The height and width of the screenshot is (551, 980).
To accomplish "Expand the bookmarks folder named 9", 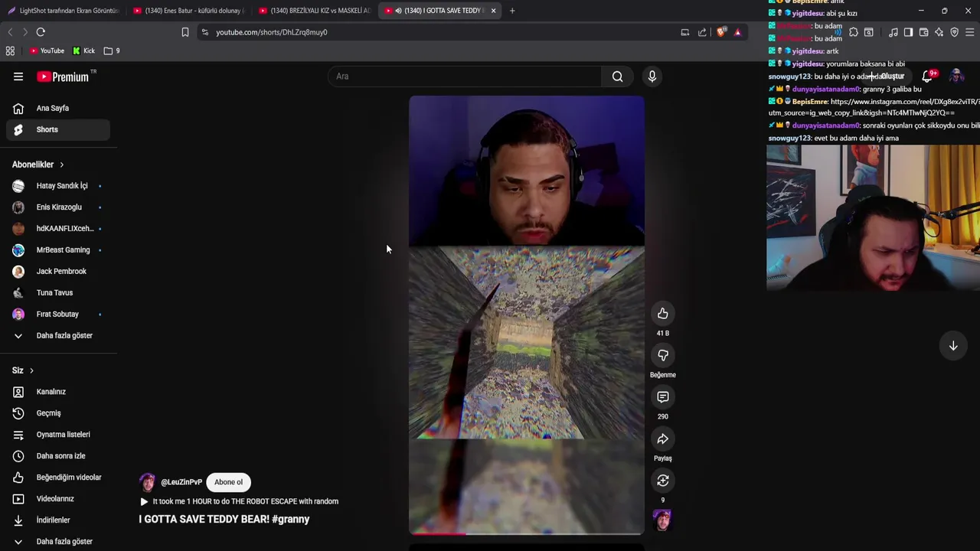I will coord(112,51).
